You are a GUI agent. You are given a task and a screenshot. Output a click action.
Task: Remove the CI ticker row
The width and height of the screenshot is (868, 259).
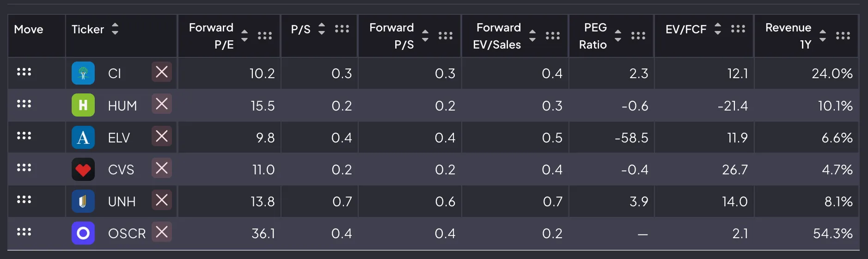pyautogui.click(x=162, y=72)
